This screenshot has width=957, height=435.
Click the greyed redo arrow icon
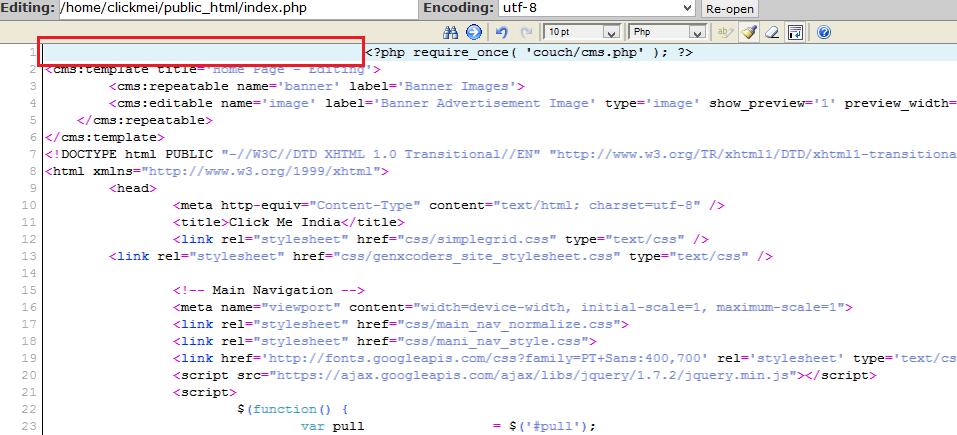526,32
